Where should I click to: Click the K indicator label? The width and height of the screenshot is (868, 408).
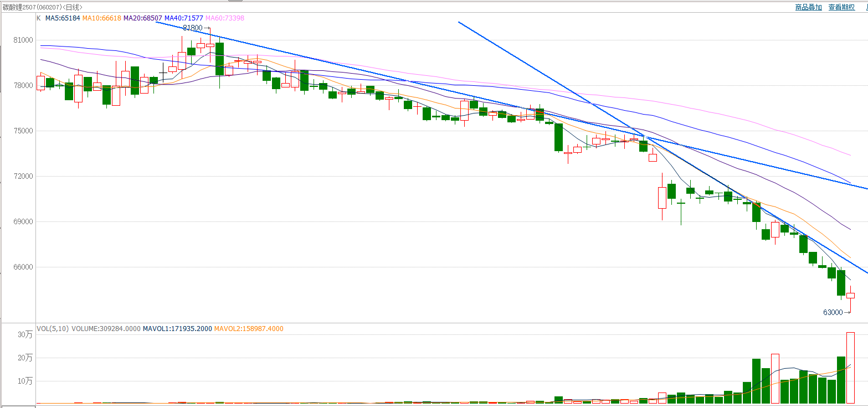click(x=39, y=18)
